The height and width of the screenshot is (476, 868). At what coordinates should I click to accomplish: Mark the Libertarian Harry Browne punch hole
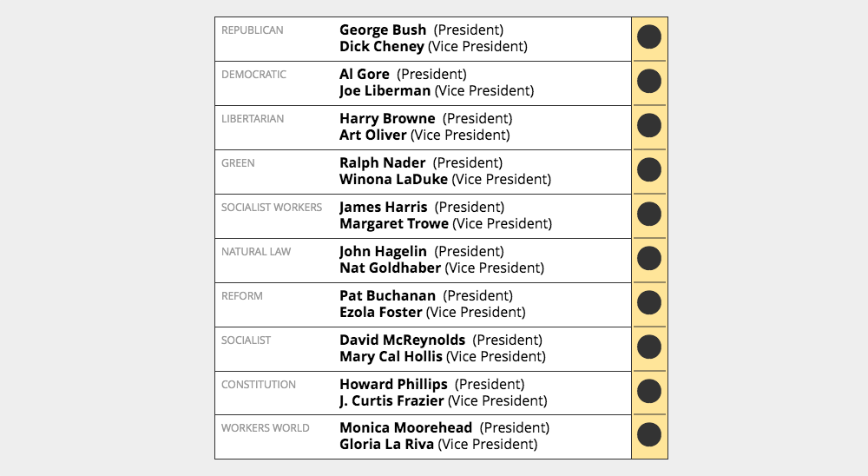point(649,126)
